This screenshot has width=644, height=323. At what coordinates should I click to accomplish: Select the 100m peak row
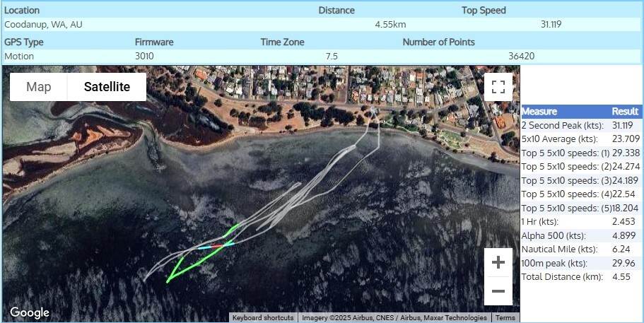coord(581,263)
